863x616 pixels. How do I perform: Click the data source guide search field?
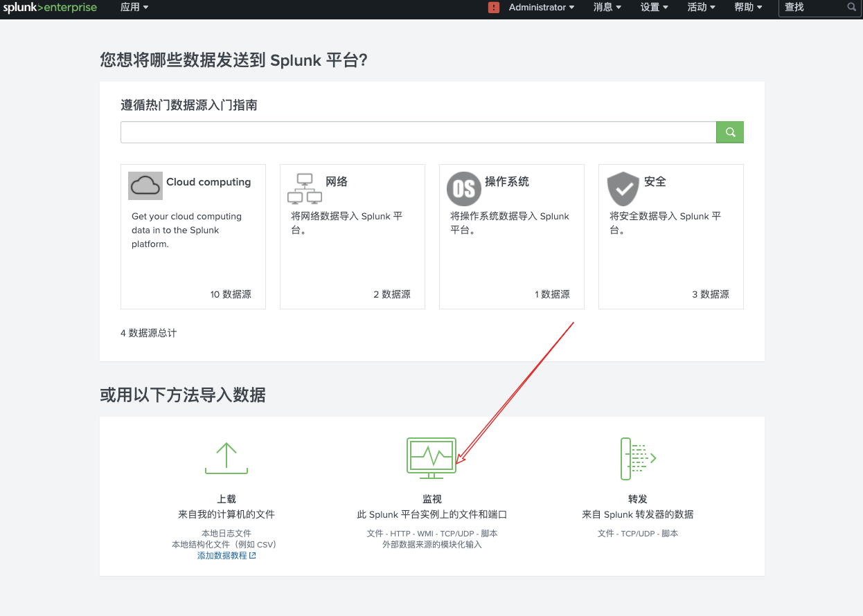pos(418,132)
